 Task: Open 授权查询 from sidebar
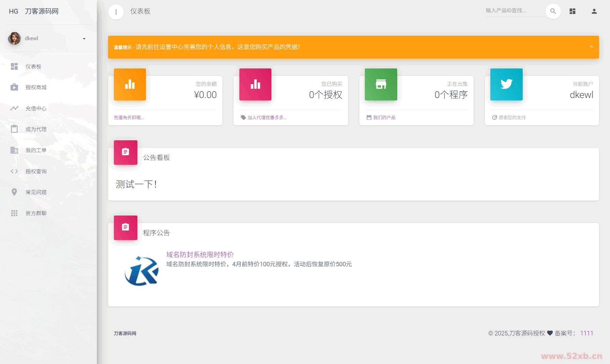click(x=36, y=172)
